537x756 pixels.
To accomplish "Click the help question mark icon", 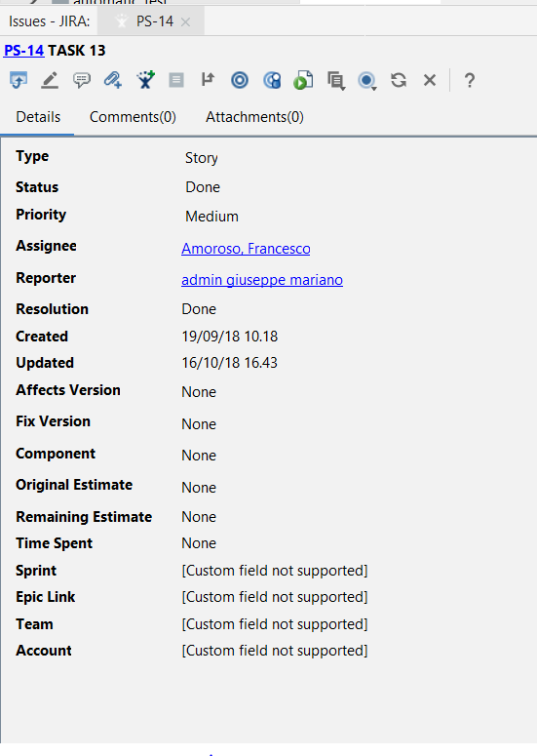I will pyautogui.click(x=470, y=80).
